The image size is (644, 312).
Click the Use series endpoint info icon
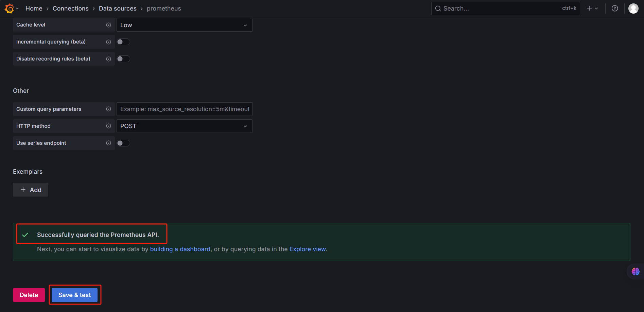(108, 143)
